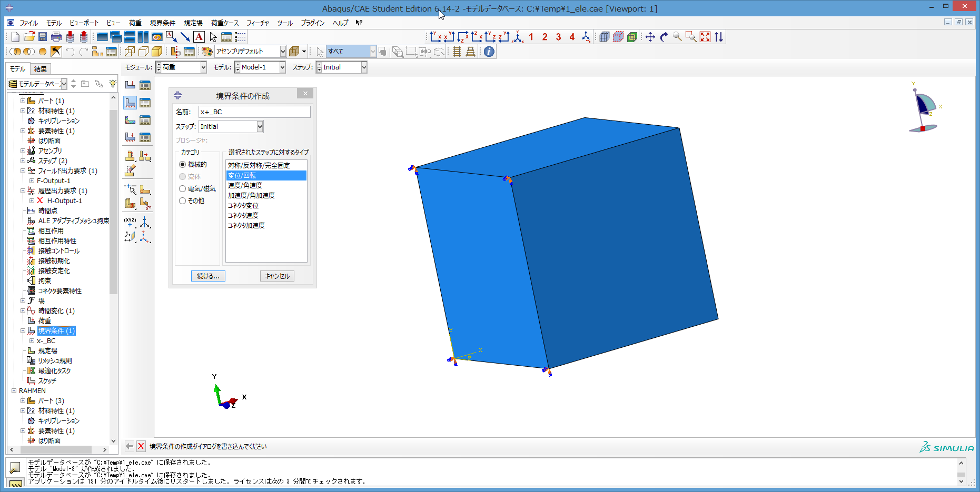Click the 名前 input field containing x+_BC

(x=254, y=112)
